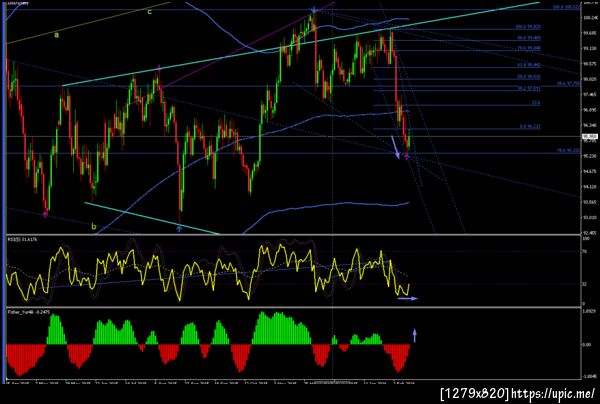Select the blue down arrow at chart high

coord(314,9)
